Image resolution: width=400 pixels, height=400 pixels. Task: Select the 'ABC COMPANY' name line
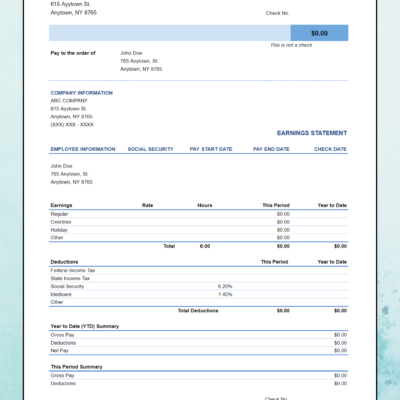click(69, 101)
